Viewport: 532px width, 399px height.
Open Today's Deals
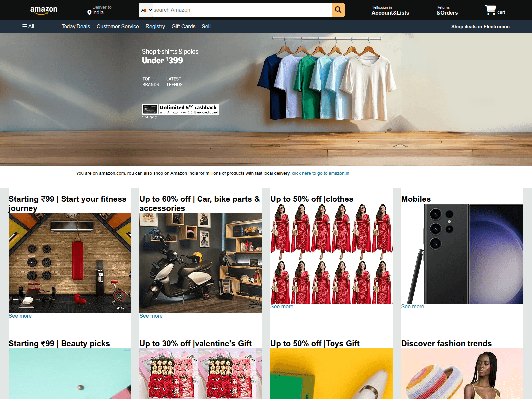[x=75, y=27]
